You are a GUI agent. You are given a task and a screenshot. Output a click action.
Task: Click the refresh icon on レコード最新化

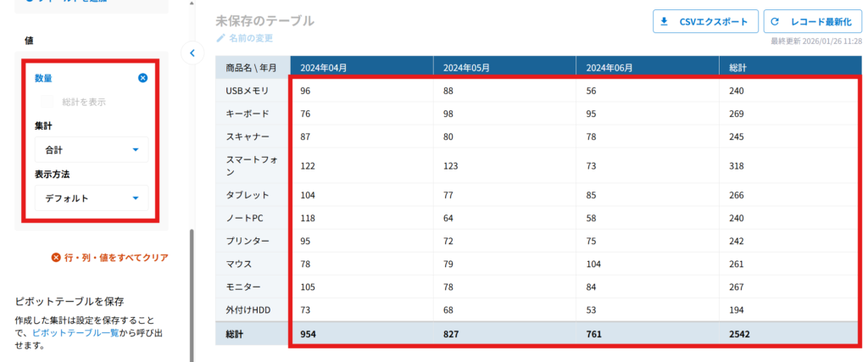(775, 22)
